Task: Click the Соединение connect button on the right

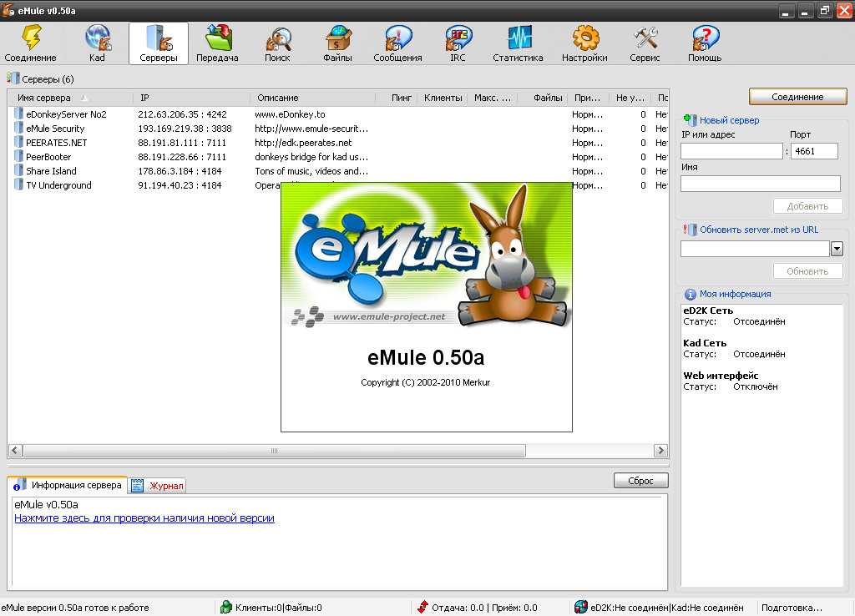Action: point(797,97)
